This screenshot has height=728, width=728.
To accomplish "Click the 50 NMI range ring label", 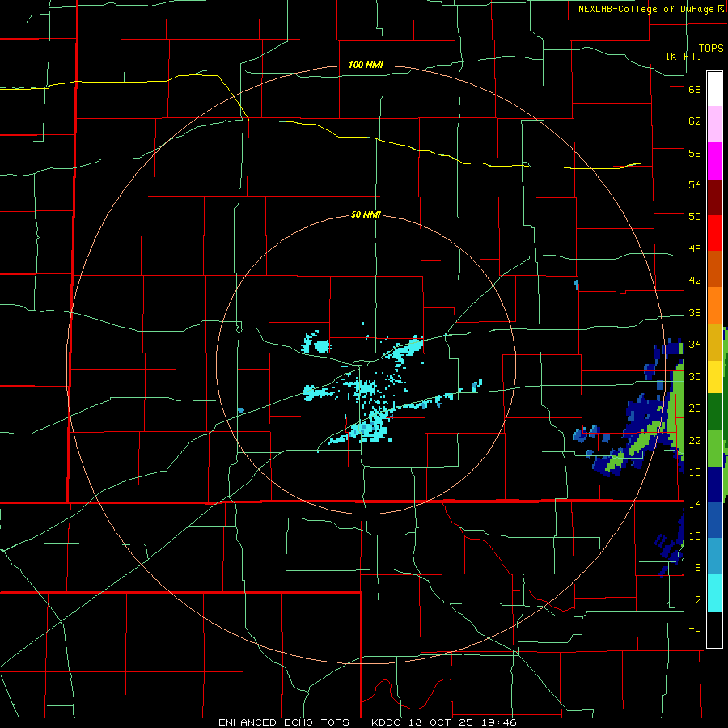I will point(366,214).
